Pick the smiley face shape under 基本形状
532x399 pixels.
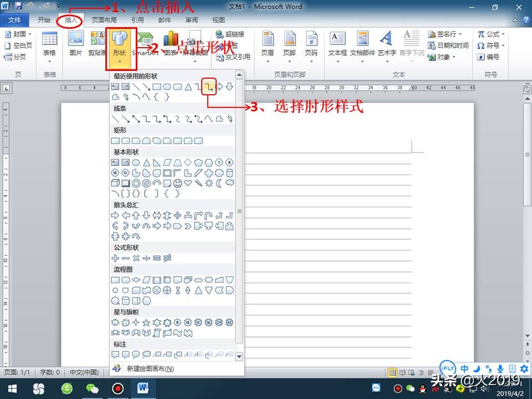pyautogui.click(x=177, y=183)
